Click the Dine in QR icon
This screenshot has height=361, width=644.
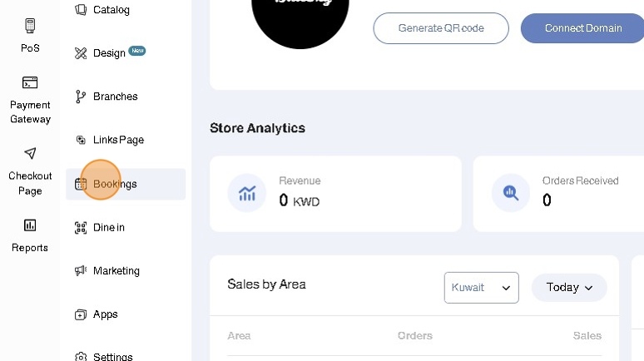(x=81, y=227)
